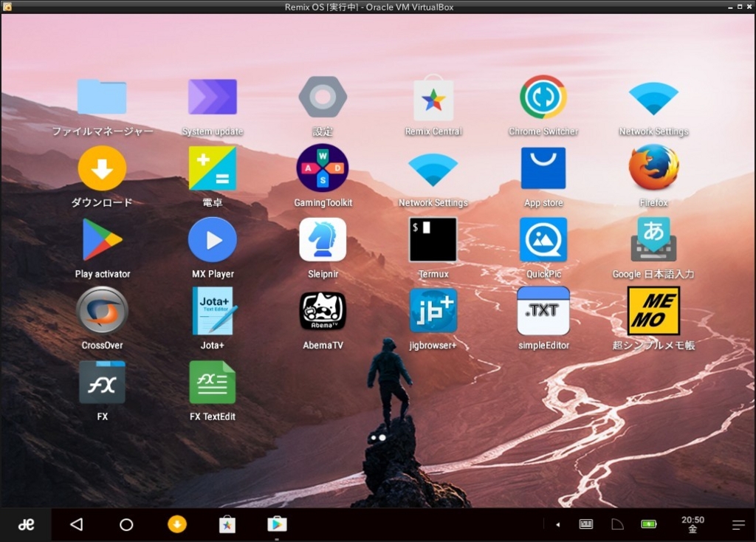This screenshot has height=542, width=756.
Task: Open GamingToolkit app
Action: [323, 168]
